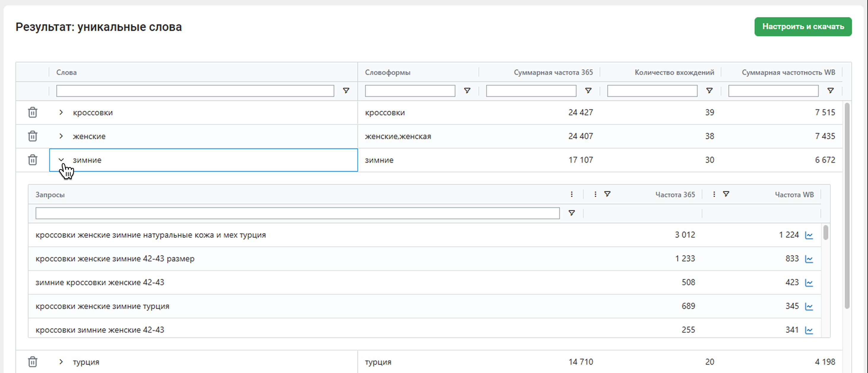The width and height of the screenshot is (868, 373).
Task: Expand the женские word row
Action: tap(61, 136)
